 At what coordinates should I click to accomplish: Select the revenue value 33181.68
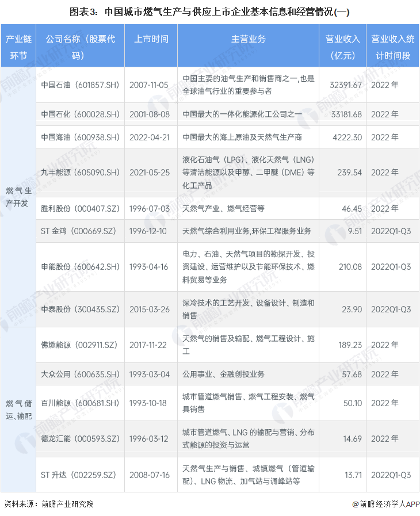click(343, 114)
